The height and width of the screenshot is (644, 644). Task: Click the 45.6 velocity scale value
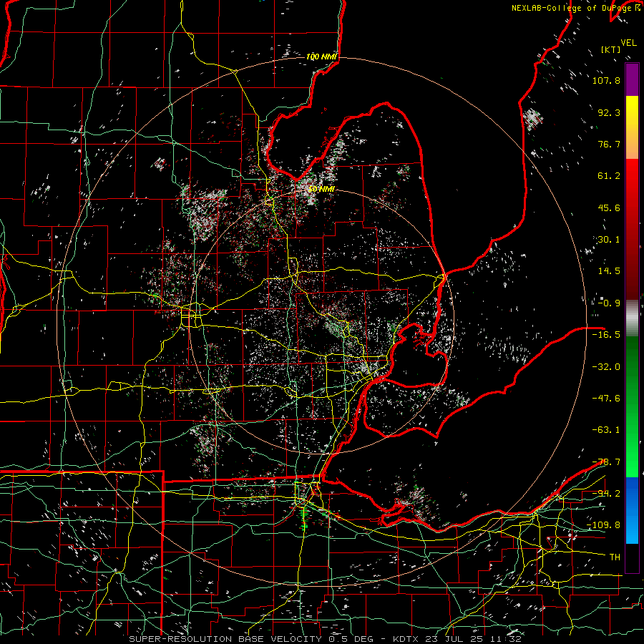click(609, 208)
